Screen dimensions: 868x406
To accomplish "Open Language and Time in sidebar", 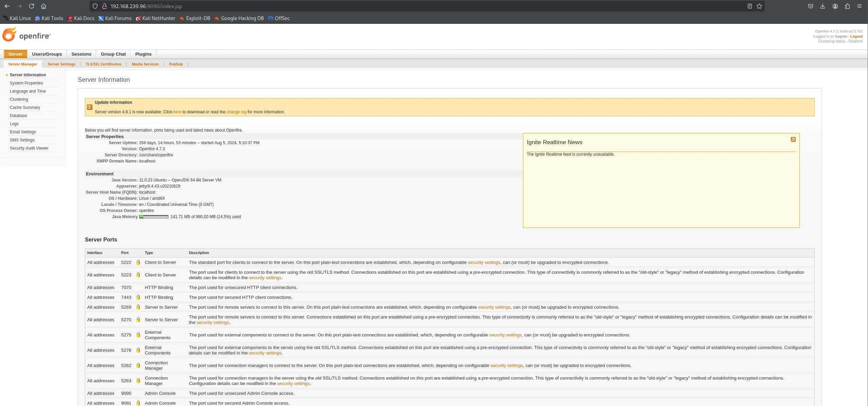I will (x=28, y=91).
